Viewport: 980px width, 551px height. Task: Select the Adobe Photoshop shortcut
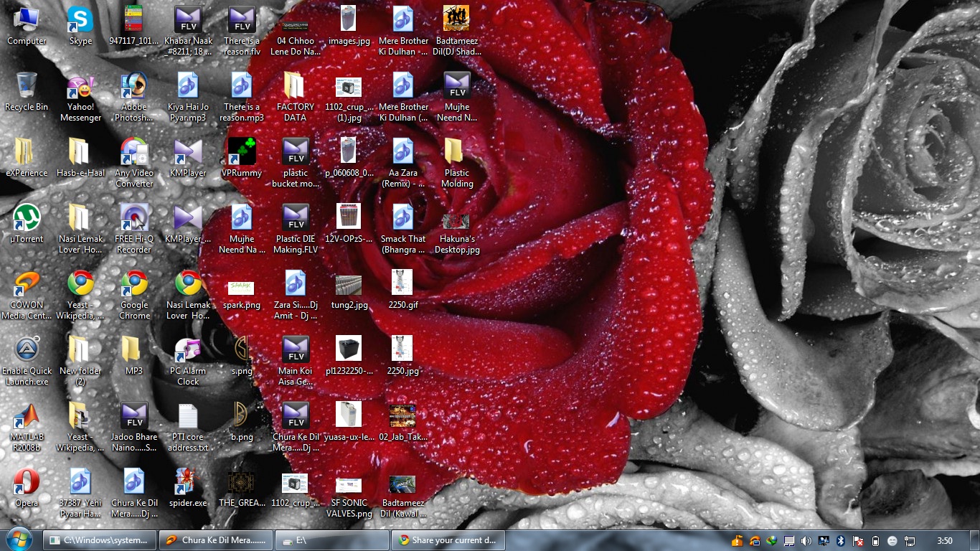click(134, 86)
